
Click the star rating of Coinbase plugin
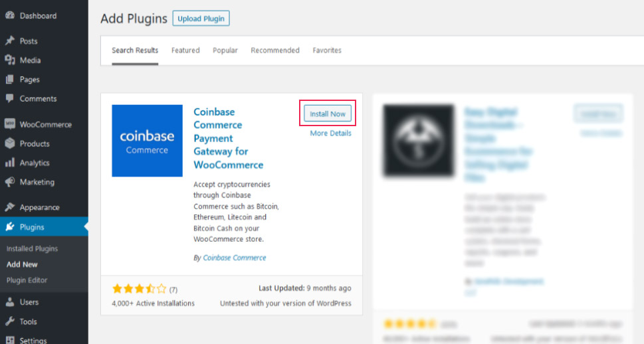[x=139, y=289]
